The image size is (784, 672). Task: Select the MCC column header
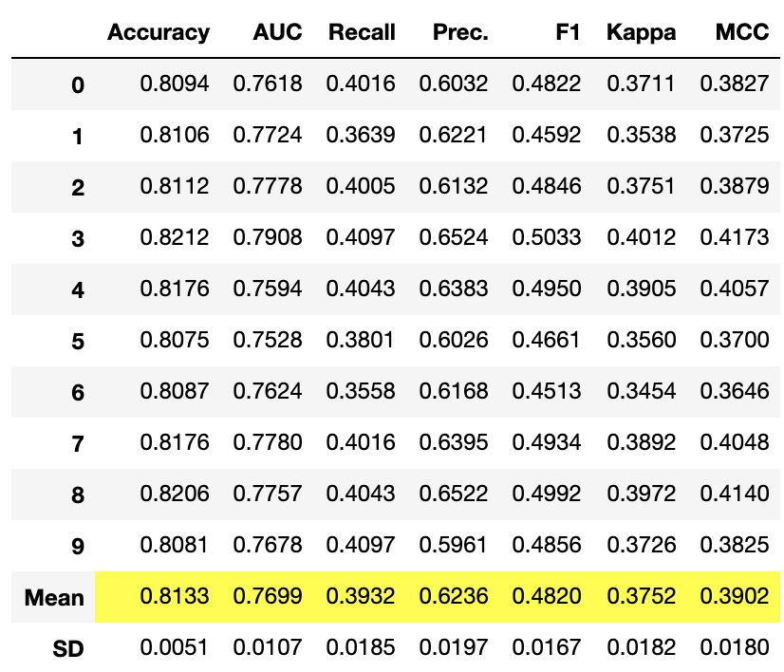coord(742,32)
